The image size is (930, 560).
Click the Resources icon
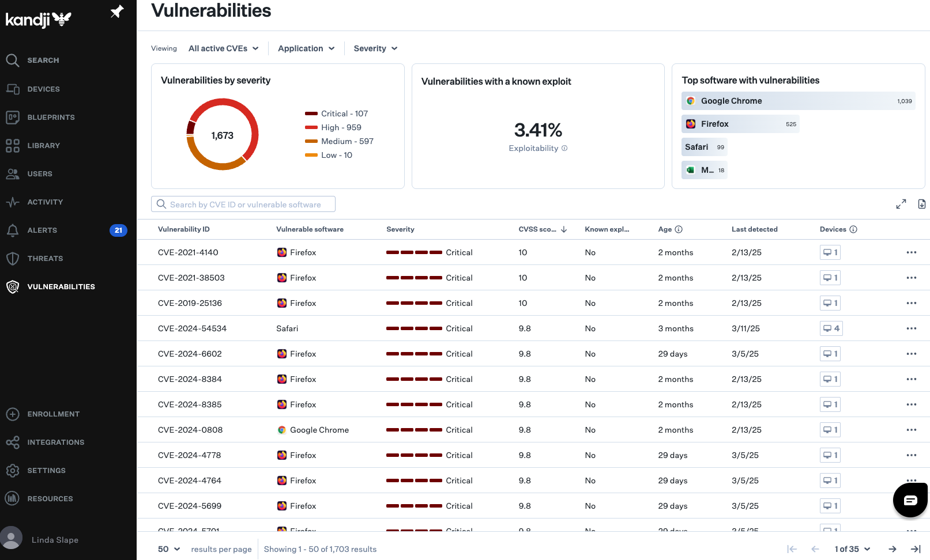pyautogui.click(x=13, y=498)
